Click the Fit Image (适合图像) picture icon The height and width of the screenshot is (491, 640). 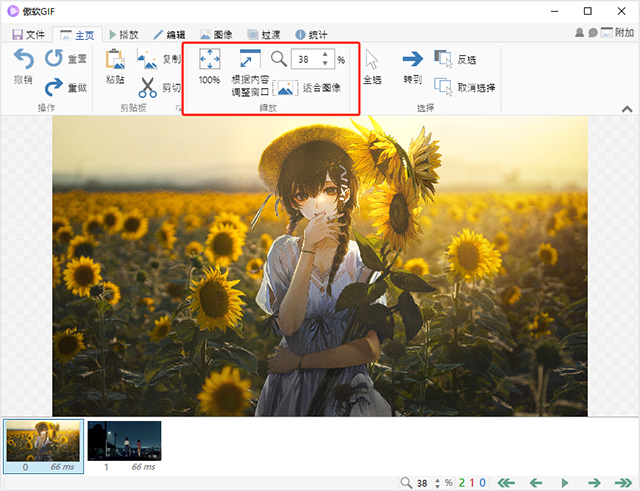(x=285, y=87)
